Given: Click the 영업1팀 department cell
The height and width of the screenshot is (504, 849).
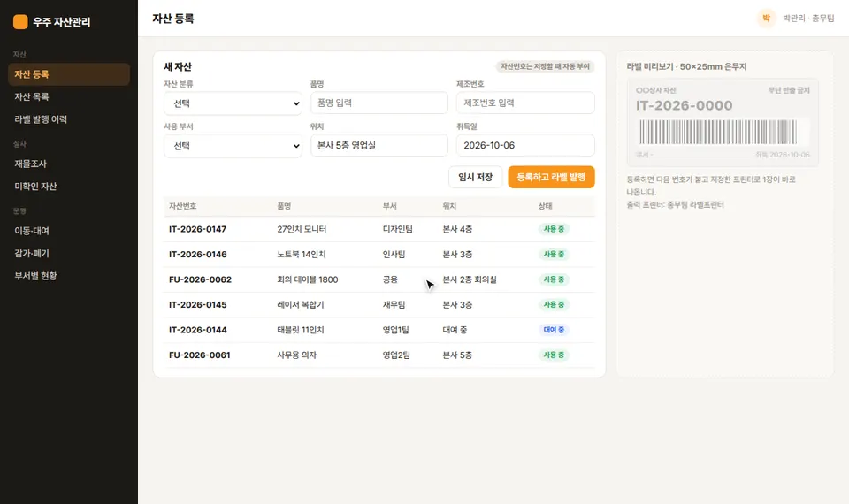Looking at the screenshot, I should coord(396,330).
